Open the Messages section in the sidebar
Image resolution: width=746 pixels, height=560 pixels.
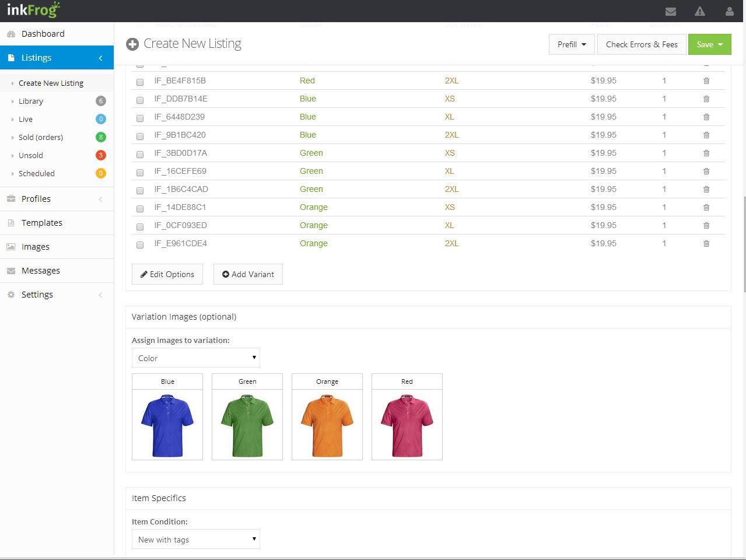41,270
